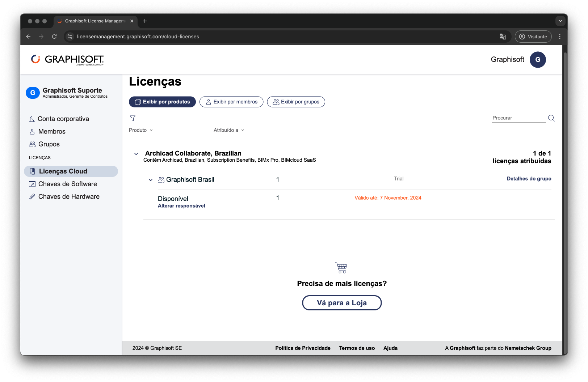The width and height of the screenshot is (588, 382).
Task: Click 'Válido até: 7 November, 2024' text
Action: point(388,198)
